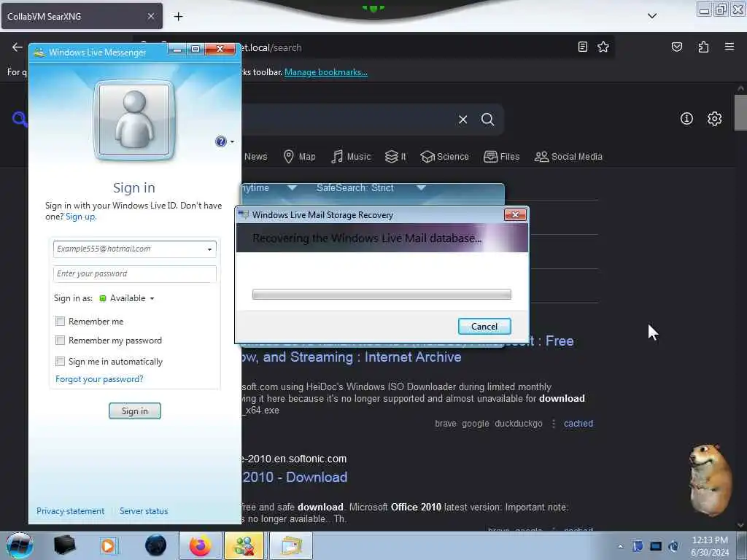
Task: Open a new browser tab with plus
Action: [178, 17]
